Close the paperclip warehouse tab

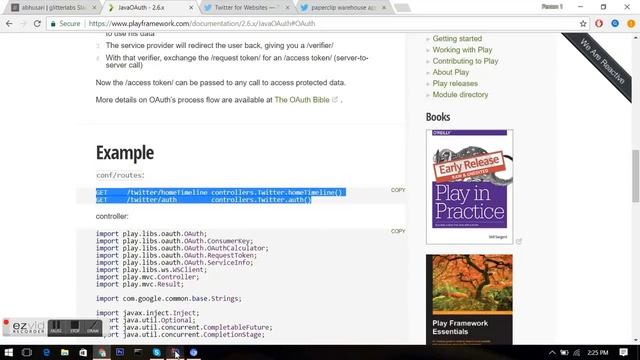pos(384,7)
